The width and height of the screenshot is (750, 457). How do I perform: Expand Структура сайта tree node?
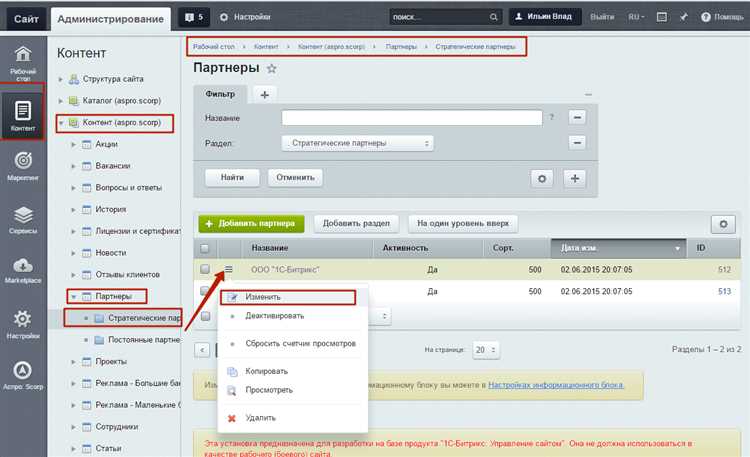tap(61, 79)
